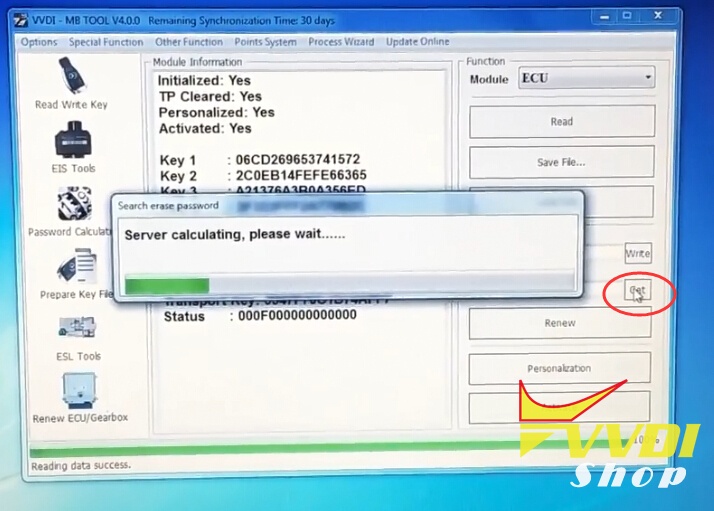Minimize the VVDI MB TOOL window
This screenshot has width=714, height=511.
[x=604, y=17]
